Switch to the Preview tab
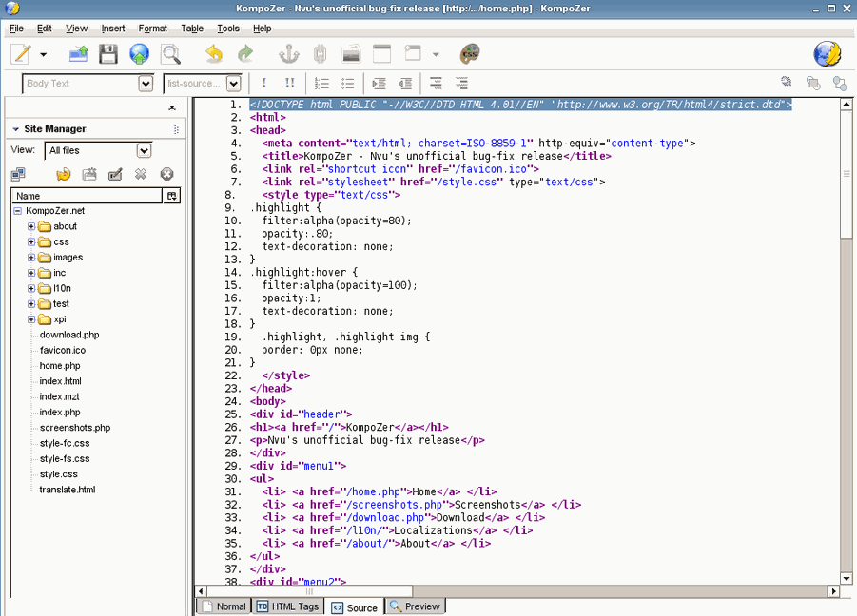 coord(415,606)
